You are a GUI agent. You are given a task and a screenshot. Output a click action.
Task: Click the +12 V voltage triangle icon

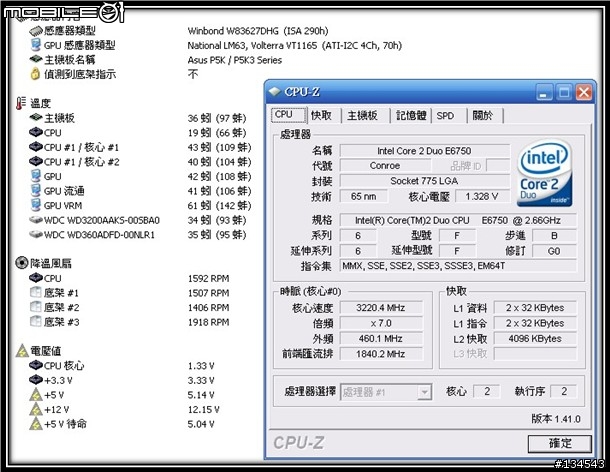coord(36,409)
